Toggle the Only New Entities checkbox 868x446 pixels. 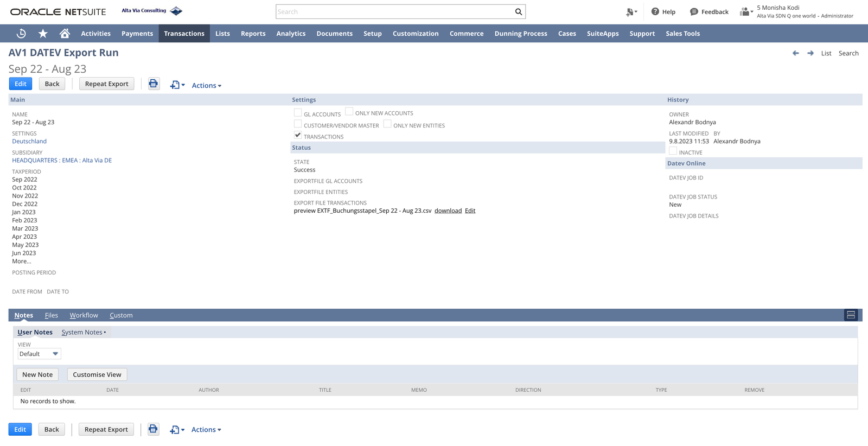[x=387, y=124]
